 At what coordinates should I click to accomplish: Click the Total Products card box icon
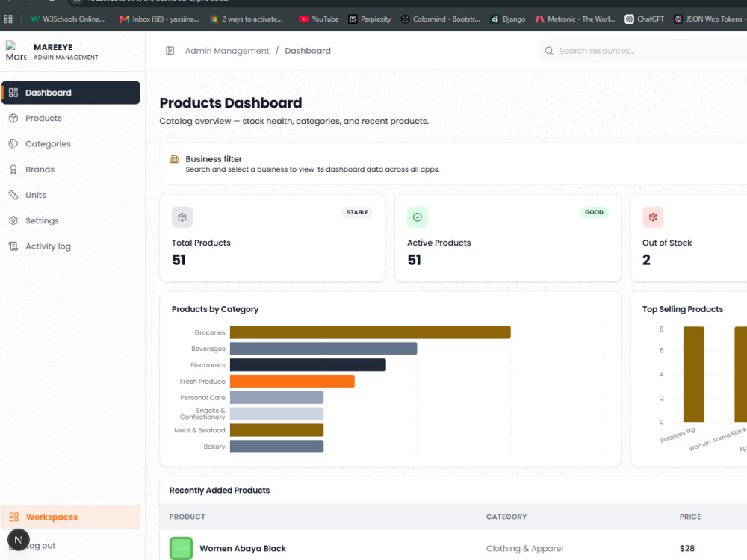click(182, 217)
